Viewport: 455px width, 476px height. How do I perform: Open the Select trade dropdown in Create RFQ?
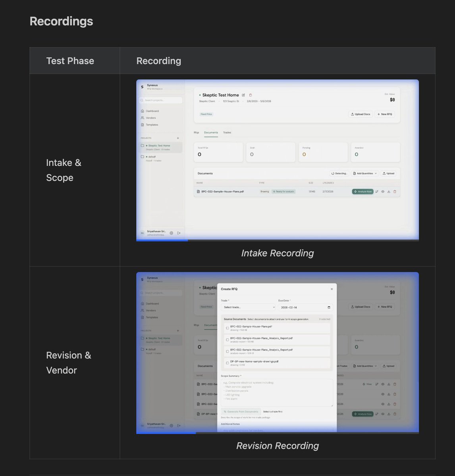pyautogui.click(x=248, y=307)
